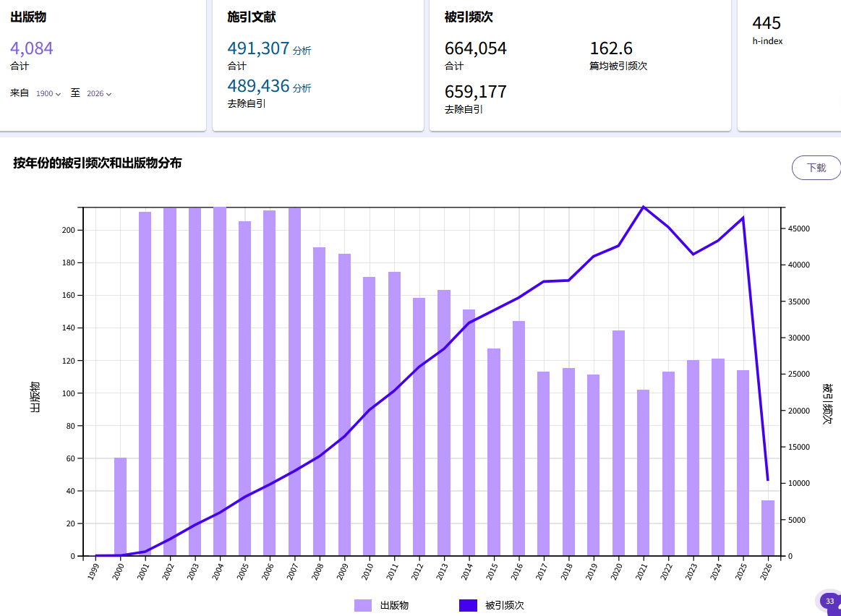Open the 491,307 citing articles link
841x616 pixels.
pyautogui.click(x=258, y=48)
